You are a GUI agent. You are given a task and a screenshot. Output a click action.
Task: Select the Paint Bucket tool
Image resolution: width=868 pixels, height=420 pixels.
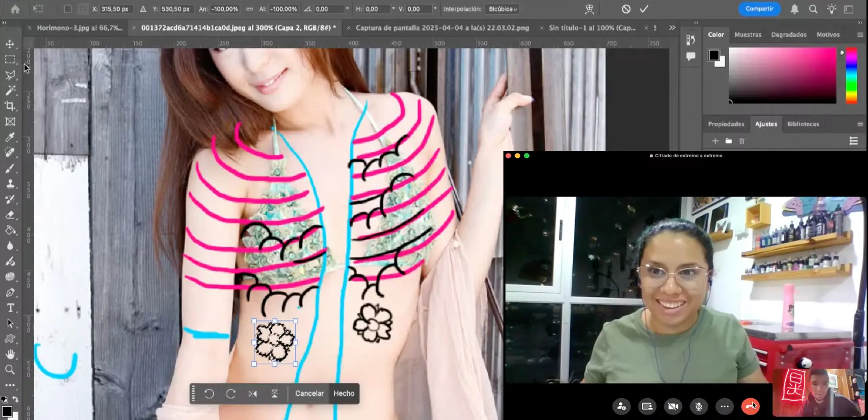click(x=10, y=230)
